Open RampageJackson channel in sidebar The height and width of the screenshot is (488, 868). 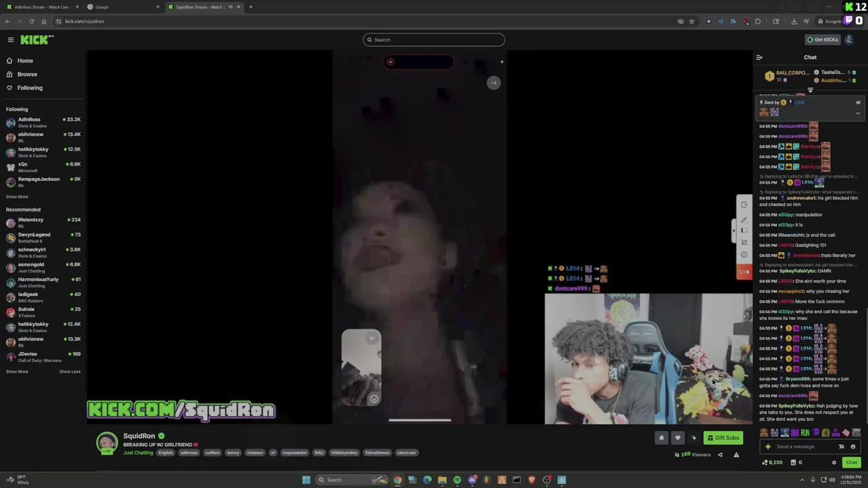43,182
